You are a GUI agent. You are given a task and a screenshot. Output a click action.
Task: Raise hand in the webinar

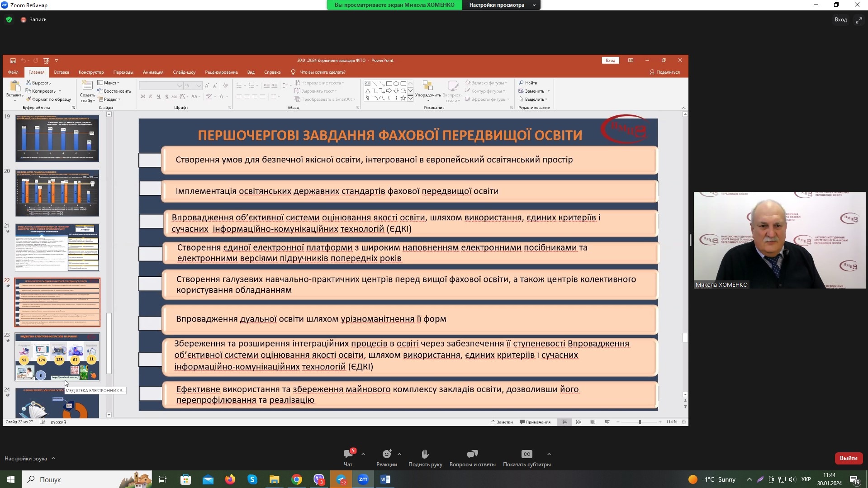pyautogui.click(x=425, y=455)
